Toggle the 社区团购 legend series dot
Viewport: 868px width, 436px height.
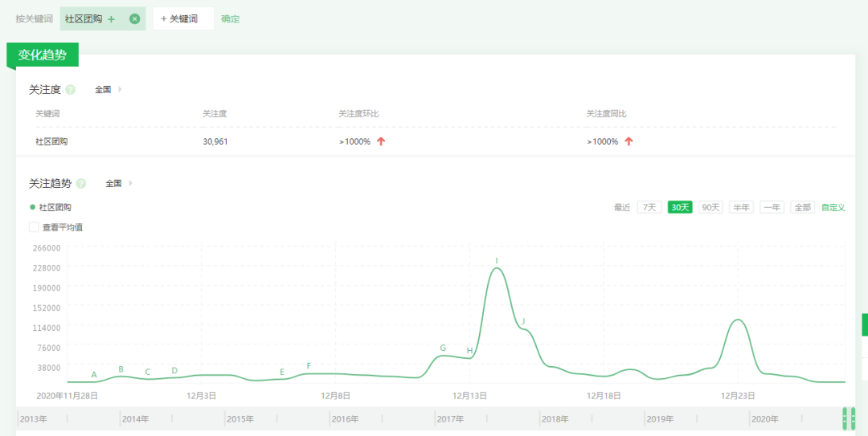32,207
